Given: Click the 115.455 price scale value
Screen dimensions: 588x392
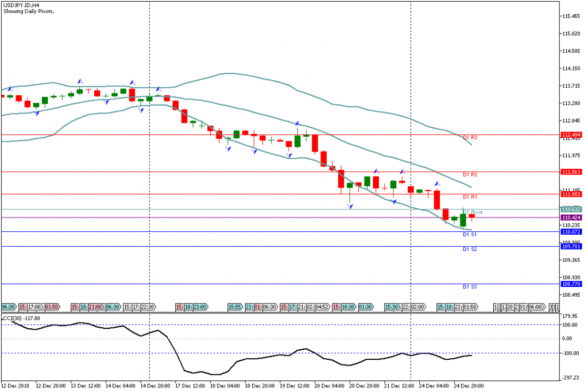Looking at the screenshot, I should tap(572, 16).
